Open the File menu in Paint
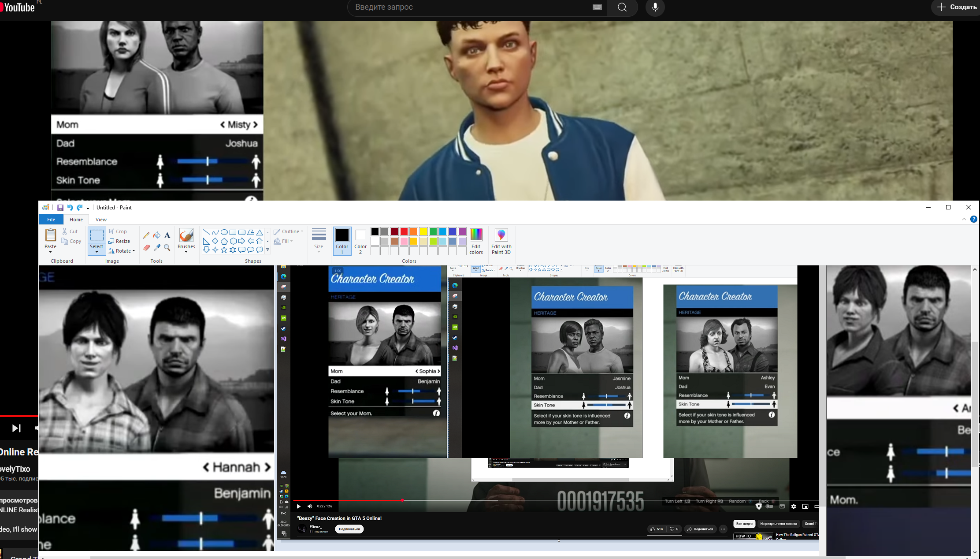Screen dimensions: 980x559 pyautogui.click(x=51, y=220)
